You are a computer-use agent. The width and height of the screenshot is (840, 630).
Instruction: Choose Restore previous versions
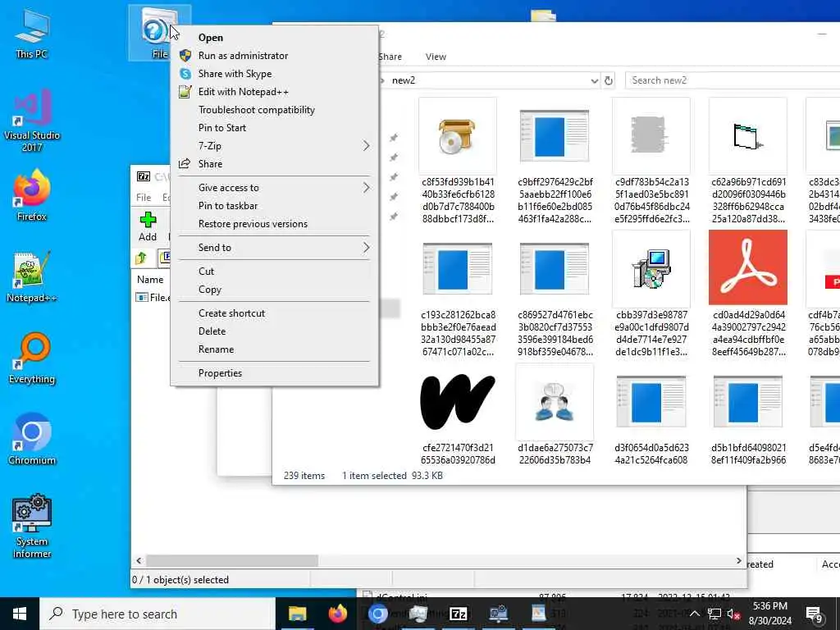point(274,224)
